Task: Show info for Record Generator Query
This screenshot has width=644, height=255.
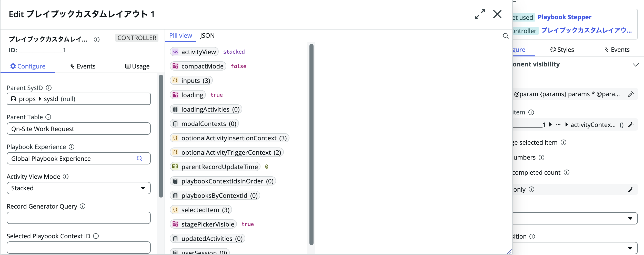Action: 83,206
